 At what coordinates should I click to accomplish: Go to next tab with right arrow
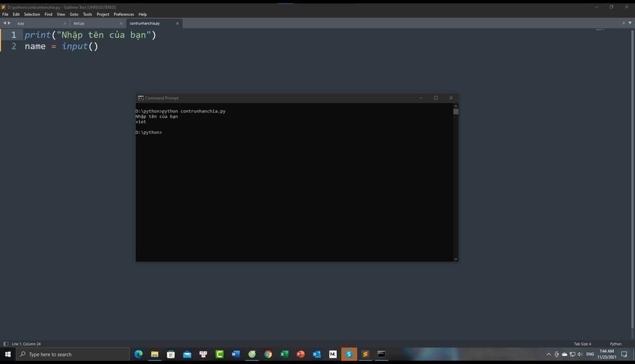[9, 23]
